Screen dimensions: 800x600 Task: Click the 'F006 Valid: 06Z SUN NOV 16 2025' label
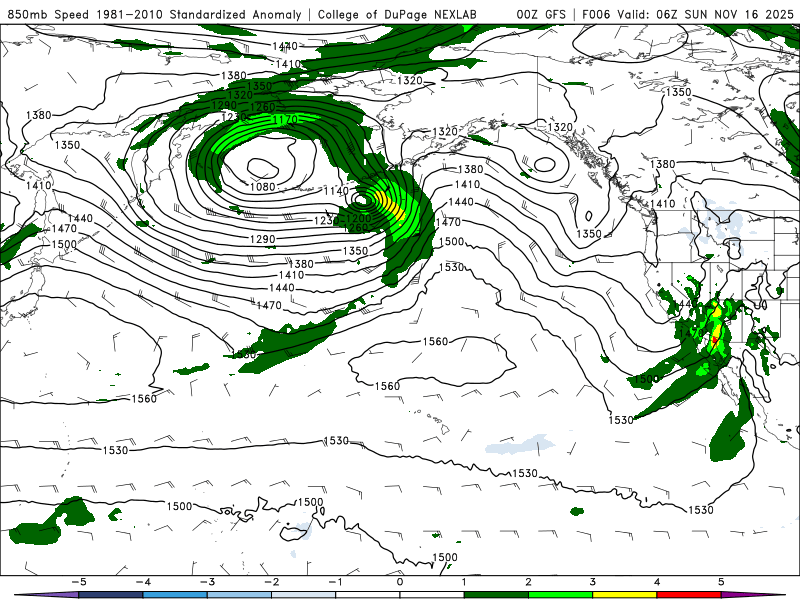tap(688, 14)
